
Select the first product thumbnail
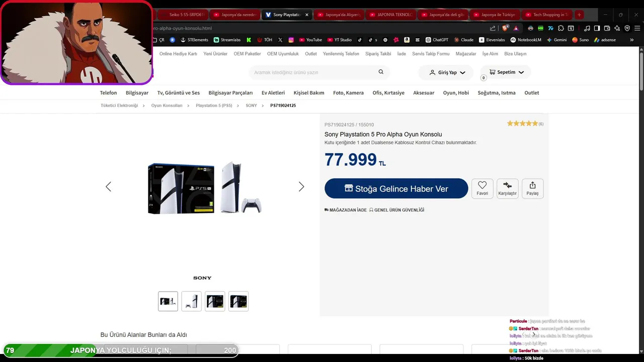point(168,301)
